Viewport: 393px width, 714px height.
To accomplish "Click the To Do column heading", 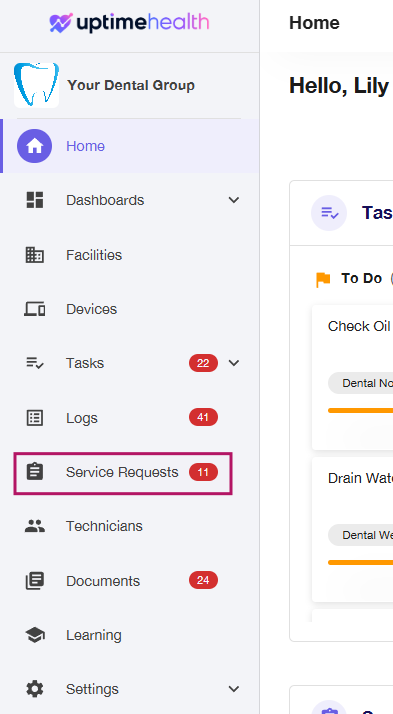I will pos(362,279).
